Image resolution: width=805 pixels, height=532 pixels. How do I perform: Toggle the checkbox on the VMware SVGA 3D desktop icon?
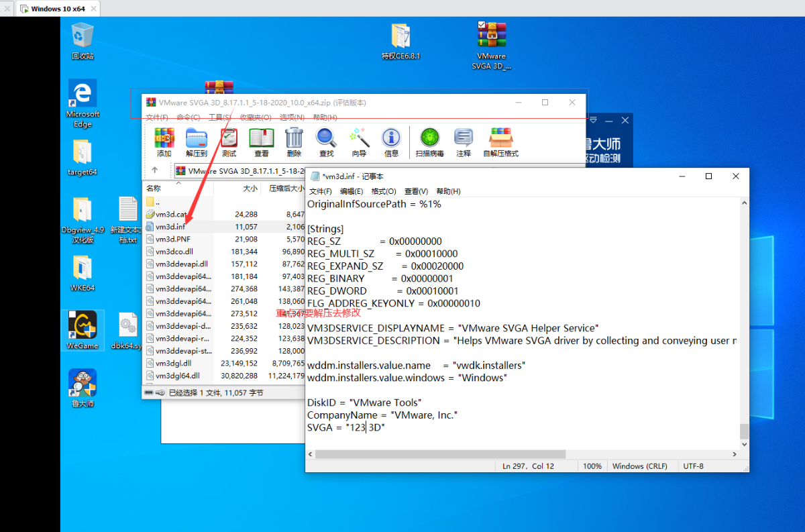coord(481,25)
